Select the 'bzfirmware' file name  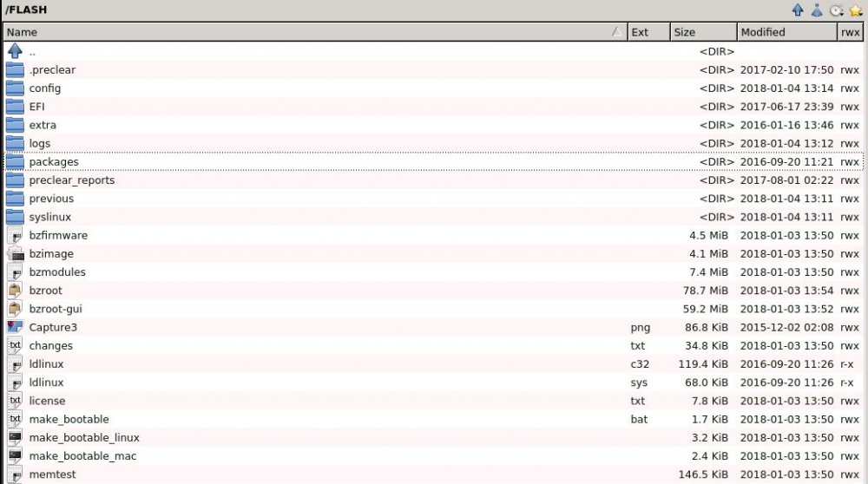(x=58, y=235)
